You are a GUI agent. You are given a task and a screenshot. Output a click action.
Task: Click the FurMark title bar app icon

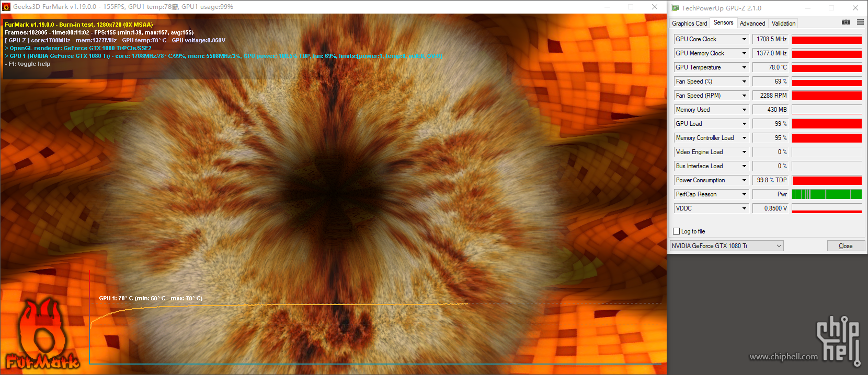6,7
